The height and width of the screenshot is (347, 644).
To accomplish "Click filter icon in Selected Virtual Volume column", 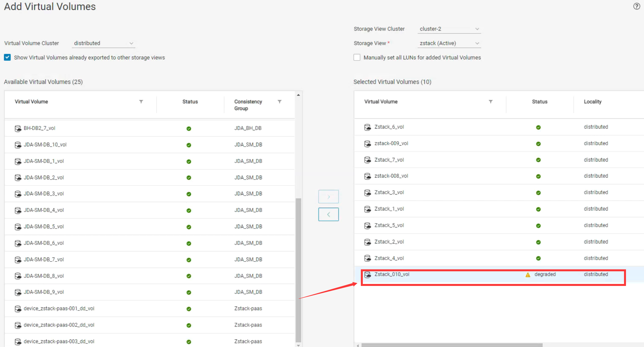I will tap(491, 102).
